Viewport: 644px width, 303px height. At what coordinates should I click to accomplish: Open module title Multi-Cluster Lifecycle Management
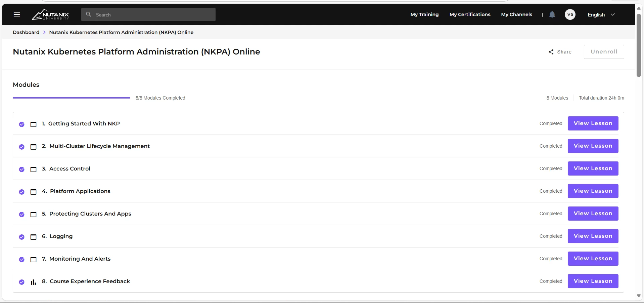(x=99, y=146)
